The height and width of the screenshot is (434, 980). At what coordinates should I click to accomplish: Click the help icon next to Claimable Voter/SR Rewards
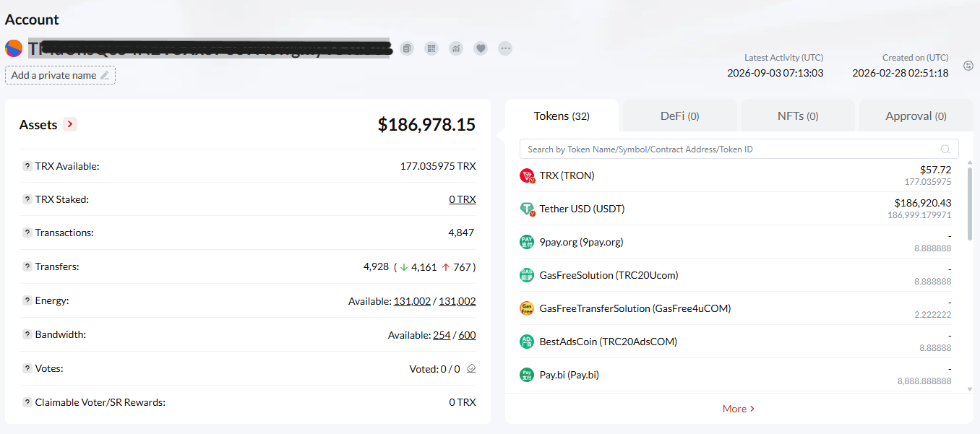[x=27, y=402]
